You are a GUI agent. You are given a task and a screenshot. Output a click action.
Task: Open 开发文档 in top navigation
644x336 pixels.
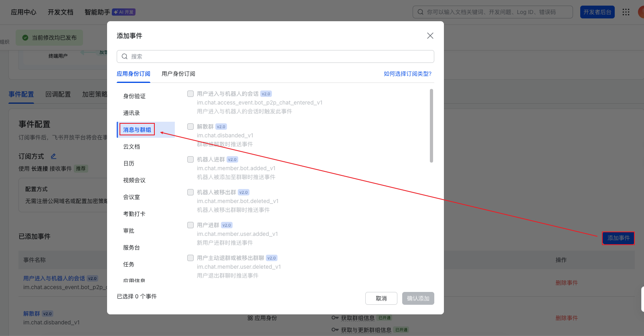[x=61, y=12]
